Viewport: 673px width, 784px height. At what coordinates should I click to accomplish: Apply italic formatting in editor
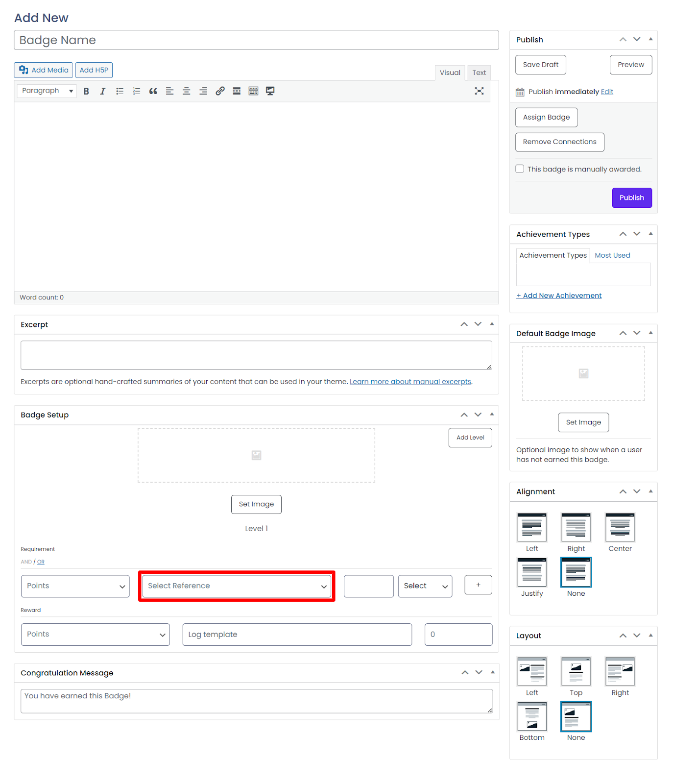click(103, 91)
